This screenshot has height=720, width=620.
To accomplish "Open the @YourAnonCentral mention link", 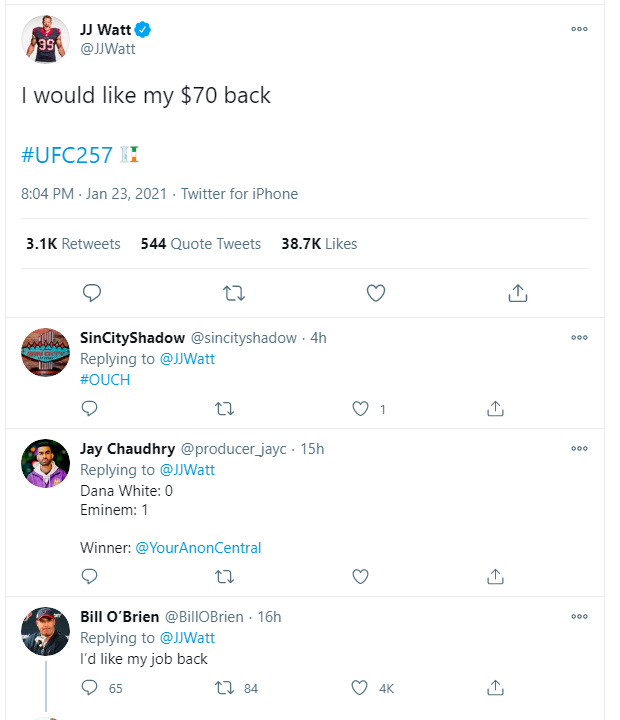I will click(x=198, y=547).
